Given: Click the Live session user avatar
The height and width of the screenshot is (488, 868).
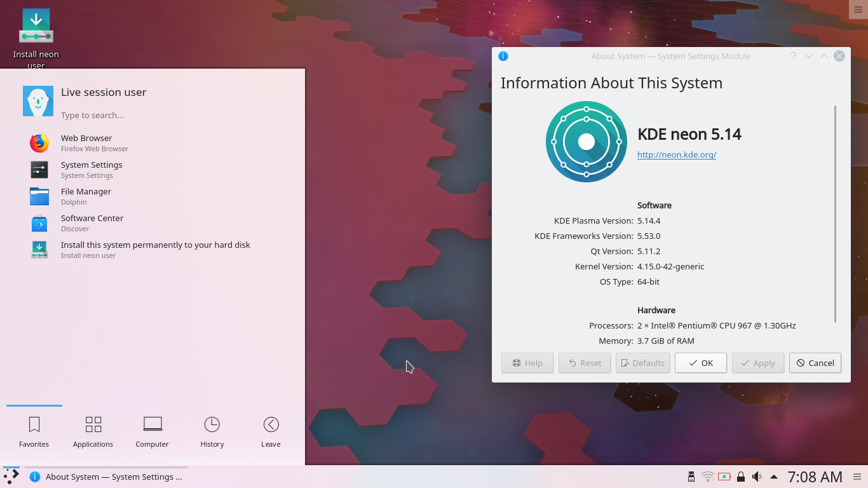Looking at the screenshot, I should click(38, 100).
